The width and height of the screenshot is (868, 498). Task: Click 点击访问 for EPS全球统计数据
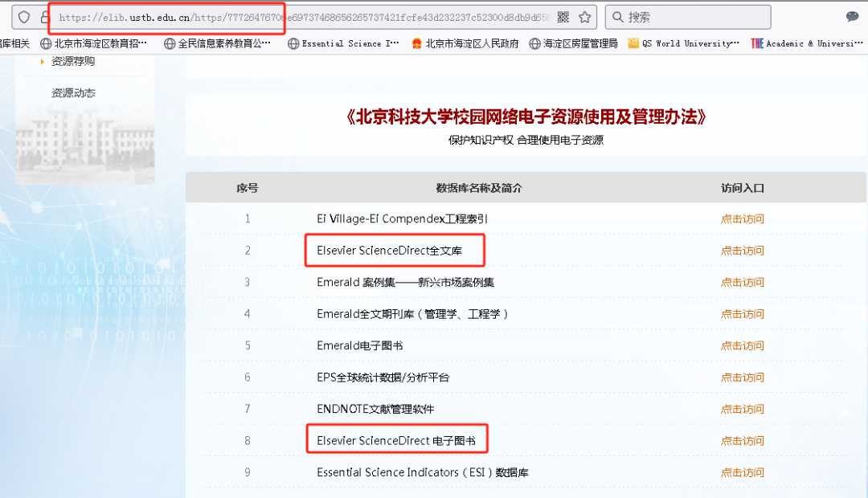point(743,378)
